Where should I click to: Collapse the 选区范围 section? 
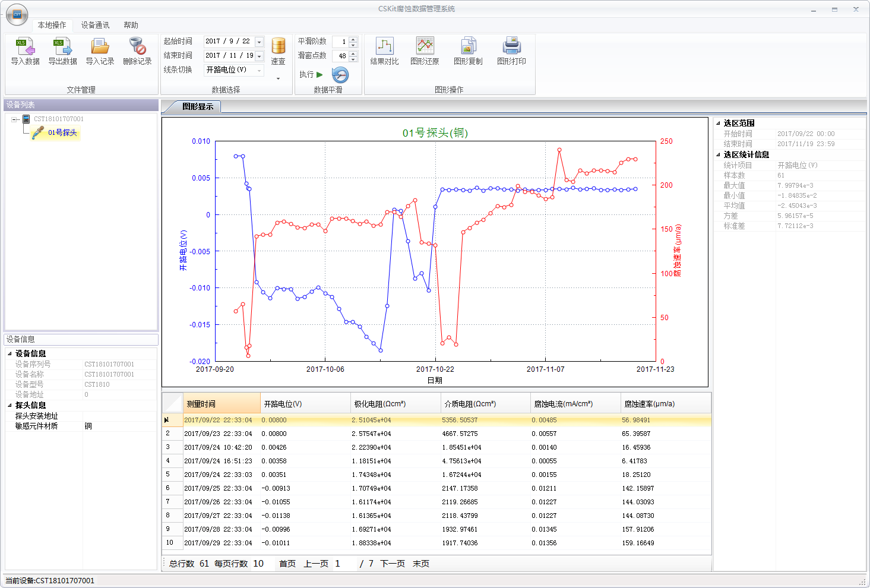tap(718, 124)
